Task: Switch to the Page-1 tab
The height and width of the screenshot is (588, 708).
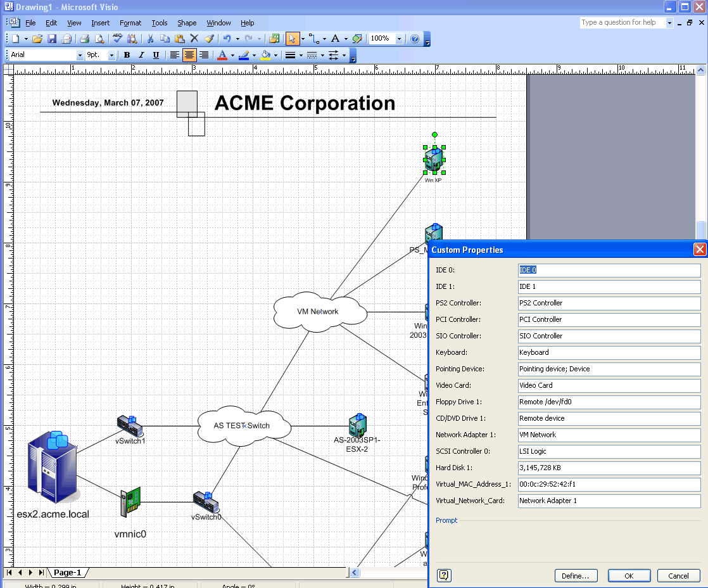Action: pos(67,573)
